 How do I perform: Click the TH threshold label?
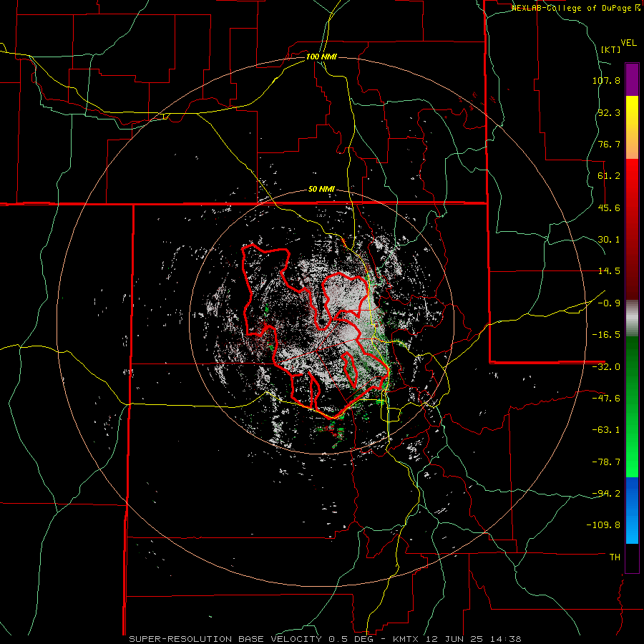pyautogui.click(x=615, y=557)
